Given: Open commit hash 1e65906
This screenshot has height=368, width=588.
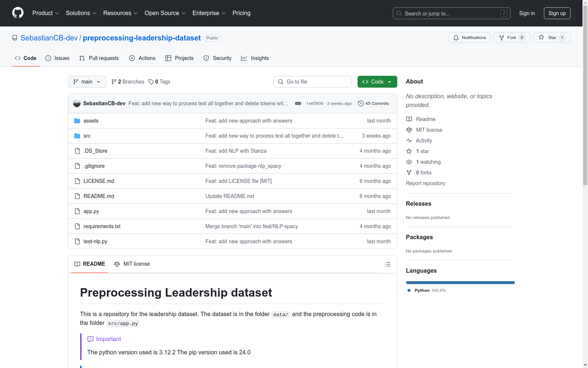Looking at the screenshot, I should (x=315, y=103).
